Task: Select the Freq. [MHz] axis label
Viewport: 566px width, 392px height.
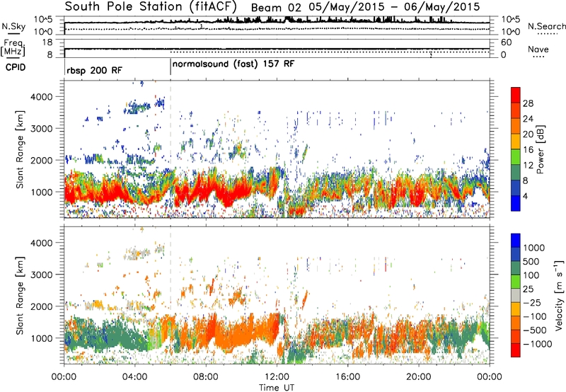Action: (13, 48)
